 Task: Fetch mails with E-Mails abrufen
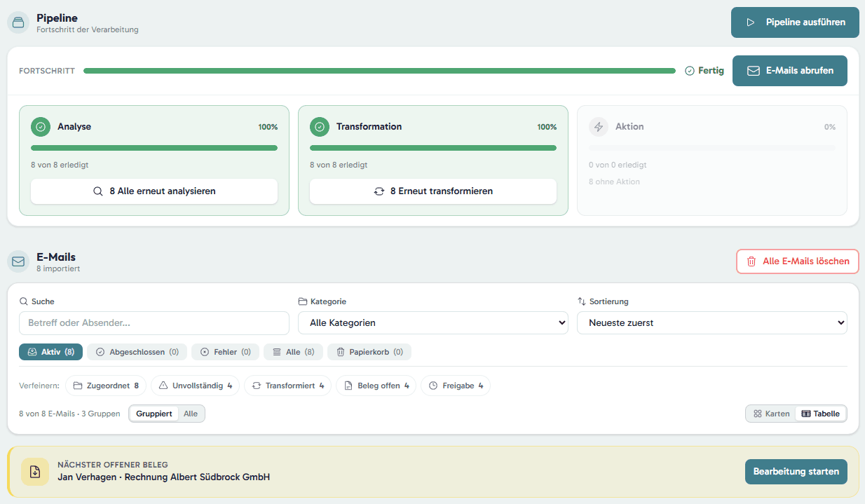[x=790, y=71]
